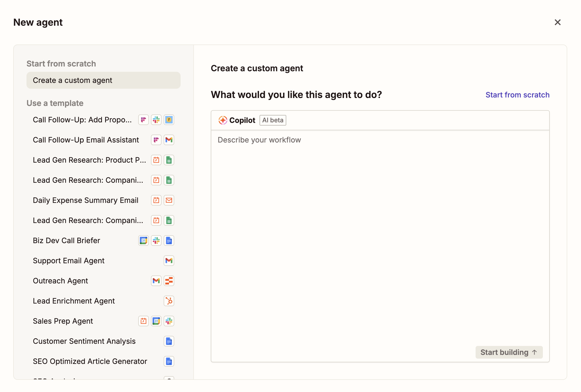Click the HubSpot icon on Lead Enrichment Agent
The width and height of the screenshot is (581, 392).
(x=169, y=301)
